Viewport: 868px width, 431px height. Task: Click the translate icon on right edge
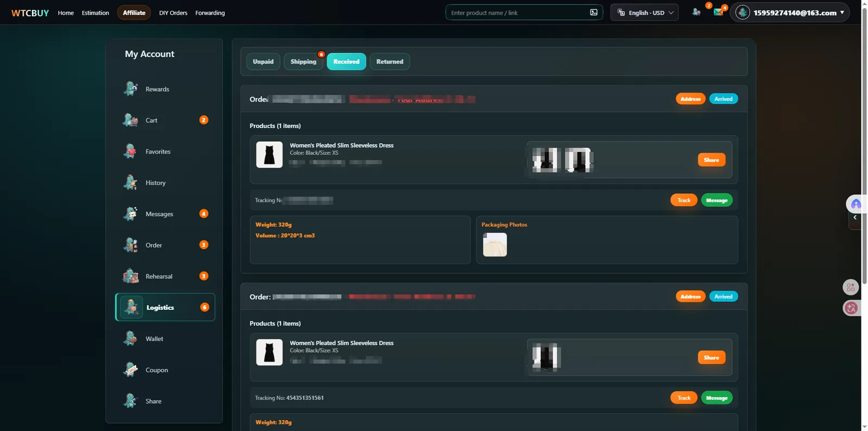851,308
